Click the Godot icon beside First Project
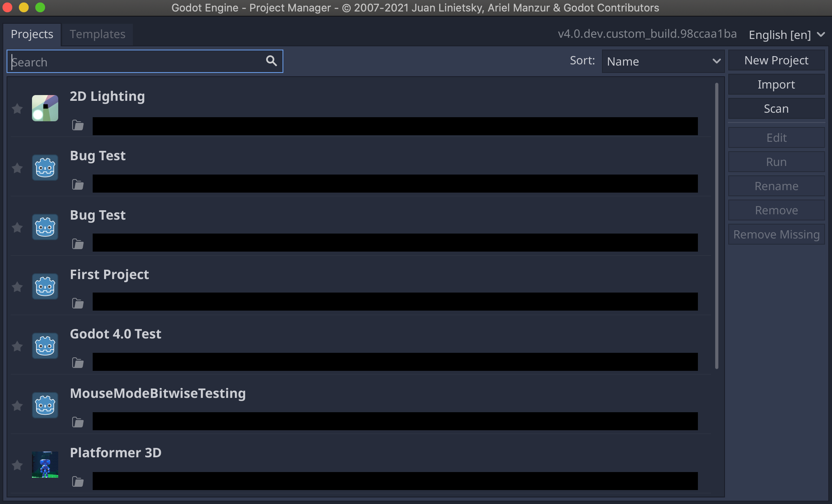The width and height of the screenshot is (832, 504). 45,286
